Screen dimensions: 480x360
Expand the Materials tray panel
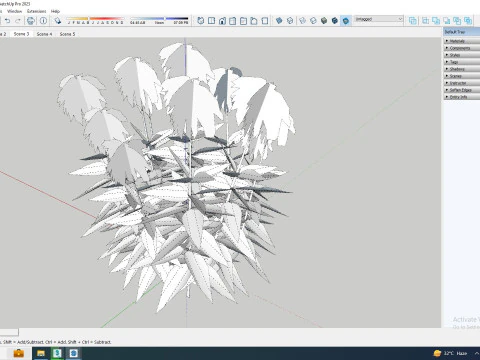(x=462, y=41)
